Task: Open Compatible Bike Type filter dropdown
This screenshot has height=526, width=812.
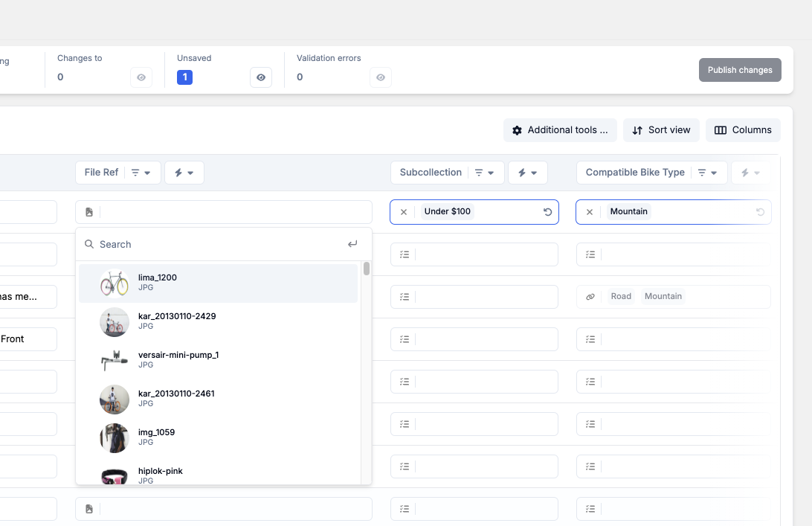Action: click(706, 173)
